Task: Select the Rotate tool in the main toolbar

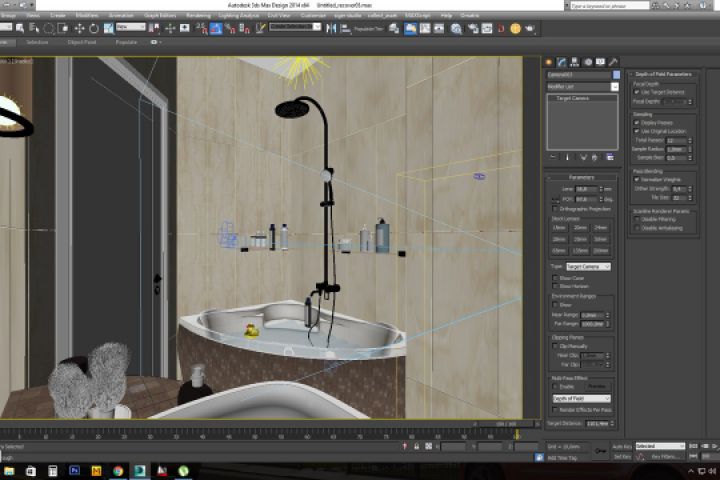Action: point(94,28)
